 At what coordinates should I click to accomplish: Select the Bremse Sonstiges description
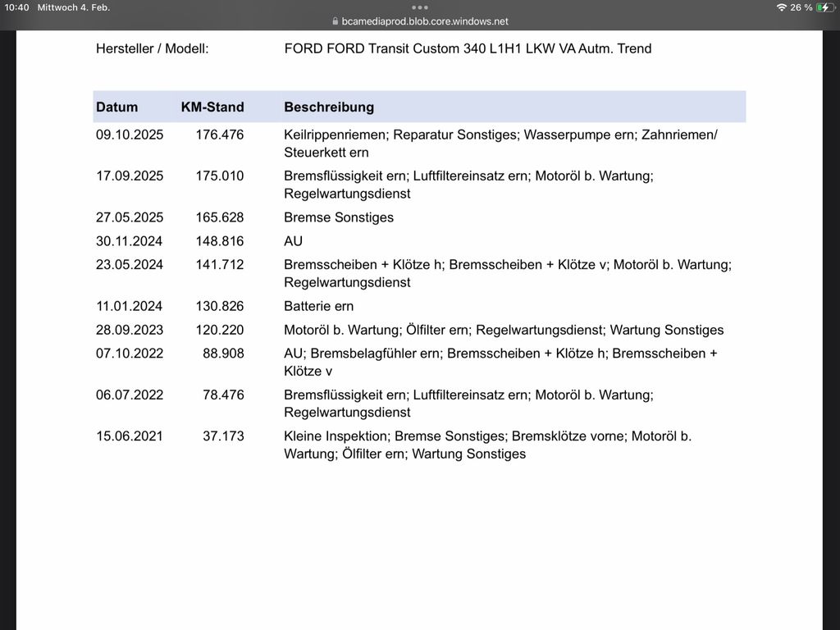[x=339, y=217]
